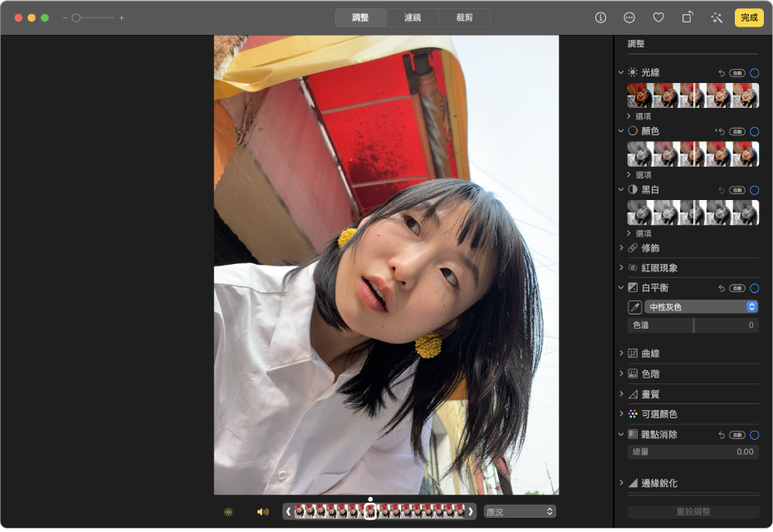Pick the white balance eyedropper tool
Screen dimensions: 773x532
point(634,307)
